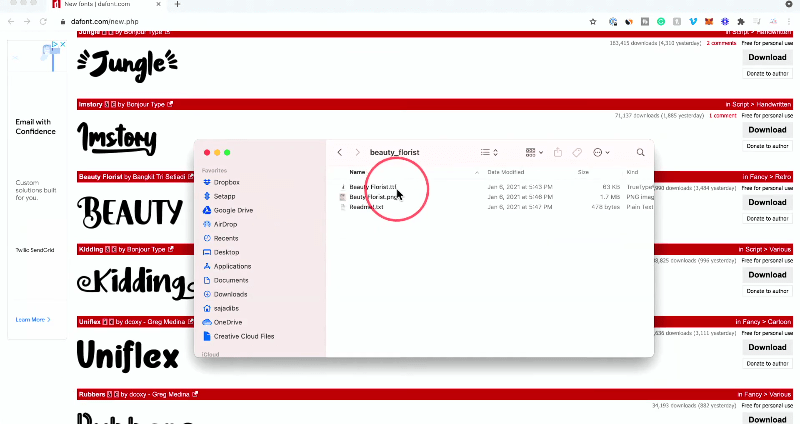Sort Finder list by Date Modified
The height and width of the screenshot is (424, 800).
[506, 172]
